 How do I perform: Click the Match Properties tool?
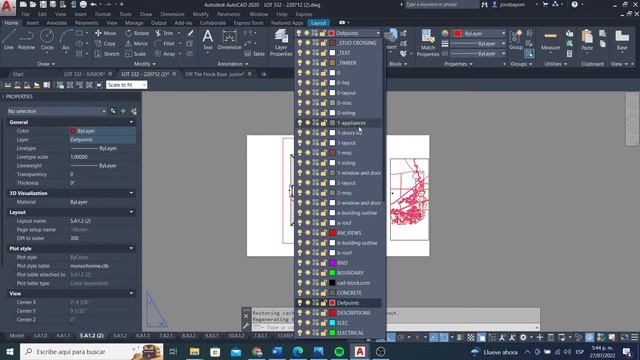click(428, 42)
